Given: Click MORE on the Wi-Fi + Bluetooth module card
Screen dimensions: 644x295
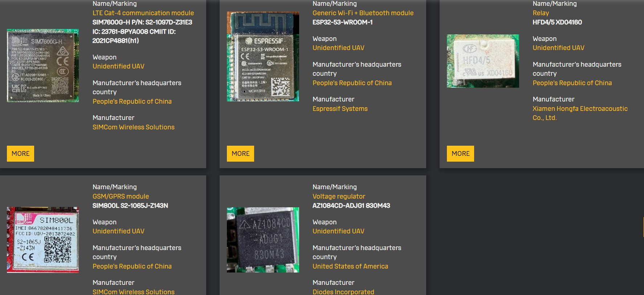Looking at the screenshot, I should tap(240, 154).
